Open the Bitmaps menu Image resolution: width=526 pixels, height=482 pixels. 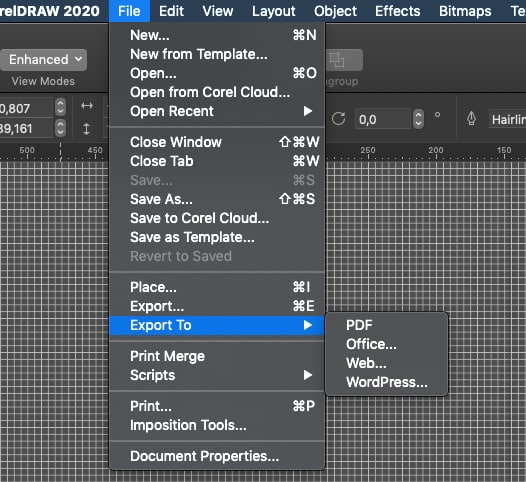point(465,11)
